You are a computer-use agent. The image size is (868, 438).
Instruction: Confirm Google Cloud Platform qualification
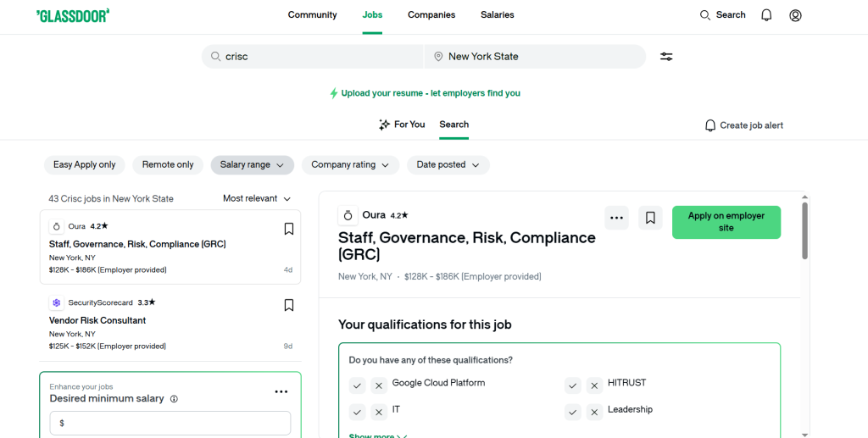[357, 385]
